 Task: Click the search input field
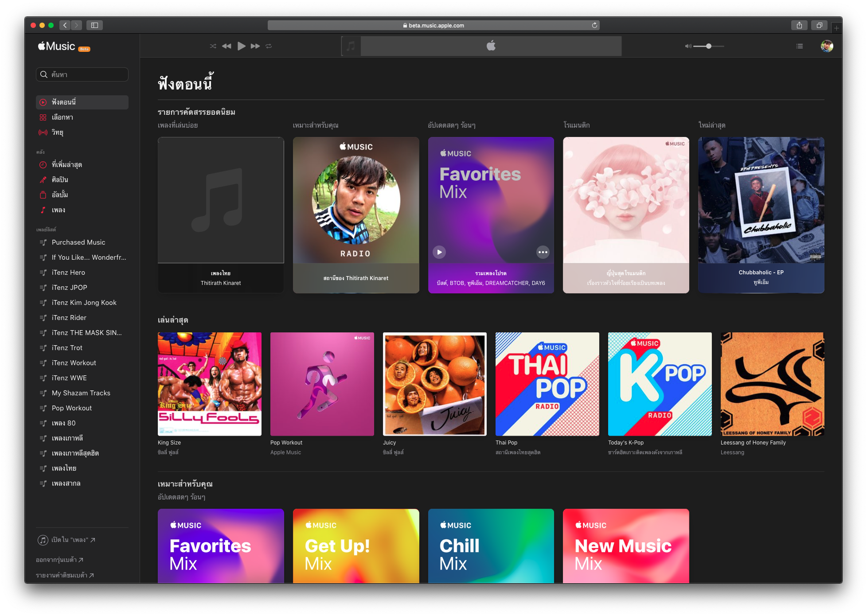82,74
